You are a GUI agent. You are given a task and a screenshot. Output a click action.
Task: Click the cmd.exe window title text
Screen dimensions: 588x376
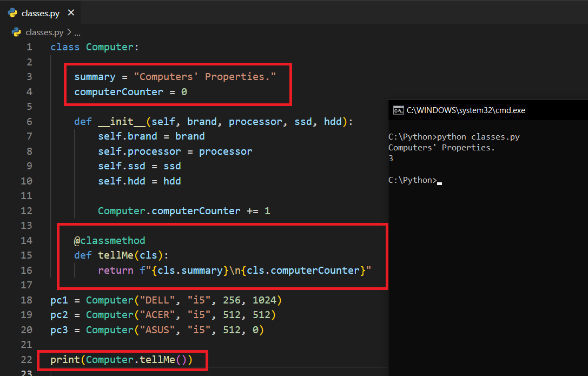click(466, 110)
